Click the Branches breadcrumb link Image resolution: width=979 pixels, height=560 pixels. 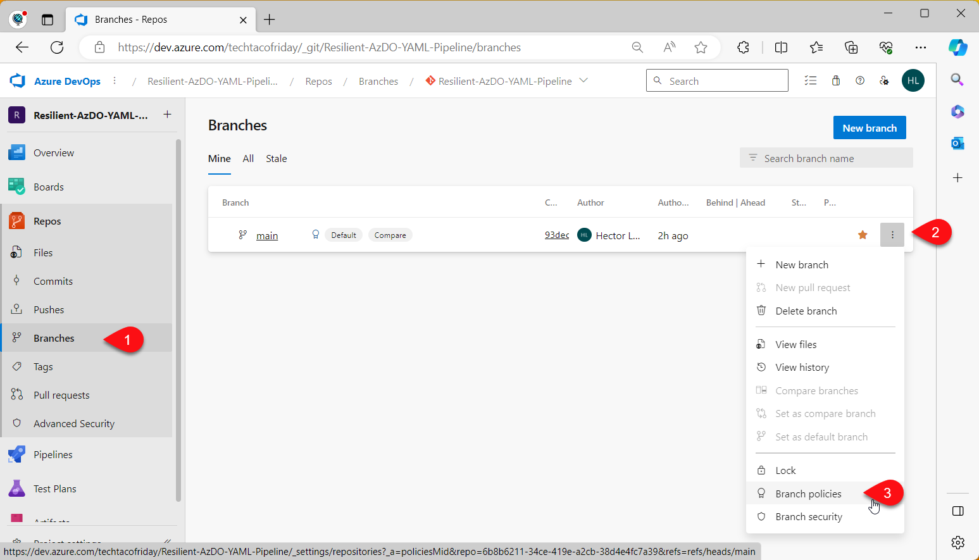click(378, 81)
